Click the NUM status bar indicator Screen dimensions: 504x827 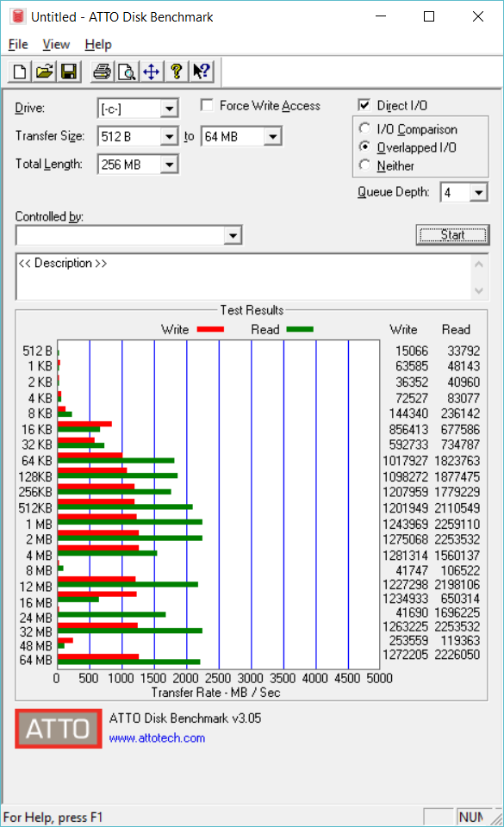coord(471,817)
